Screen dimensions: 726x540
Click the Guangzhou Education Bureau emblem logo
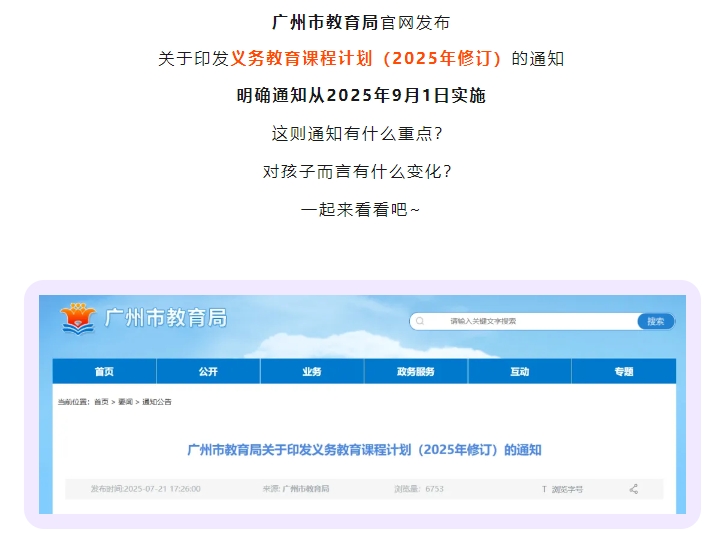click(x=78, y=318)
